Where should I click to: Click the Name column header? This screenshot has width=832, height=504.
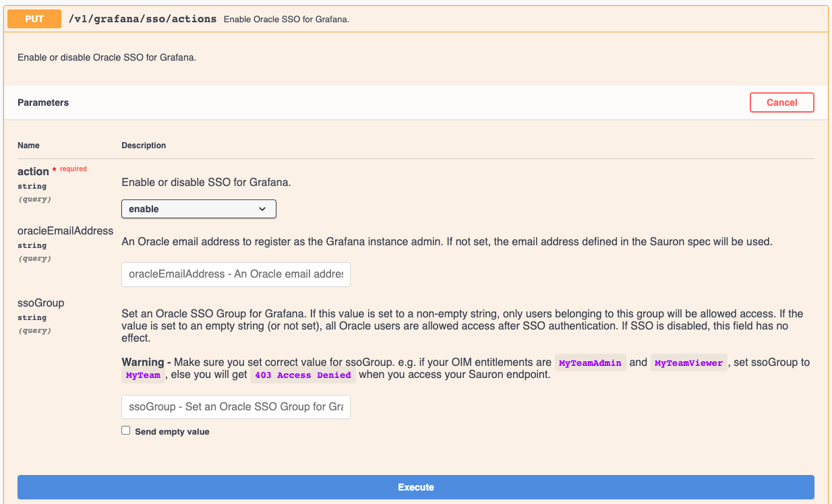click(x=28, y=146)
